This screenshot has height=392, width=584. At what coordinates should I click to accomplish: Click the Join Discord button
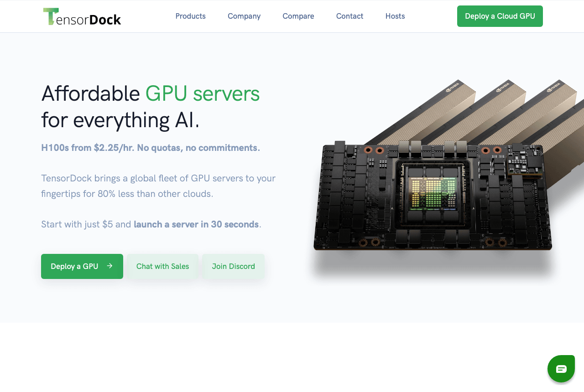click(x=233, y=266)
